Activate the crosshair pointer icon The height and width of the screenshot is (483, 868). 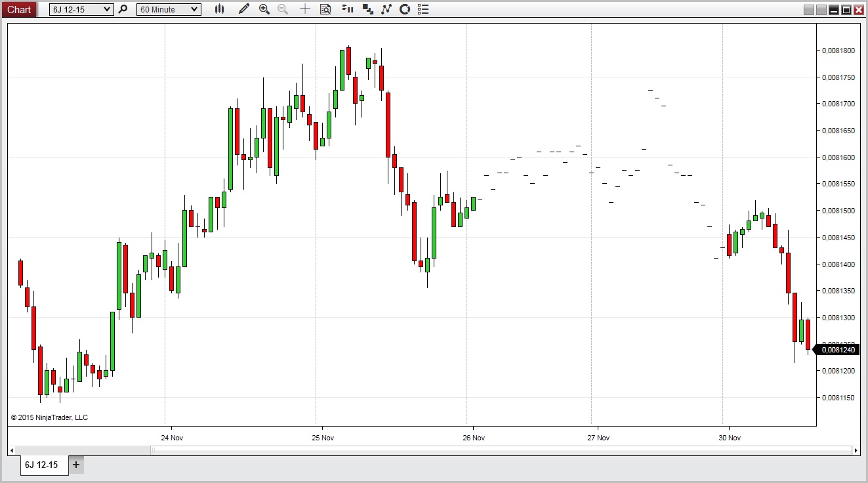(305, 9)
